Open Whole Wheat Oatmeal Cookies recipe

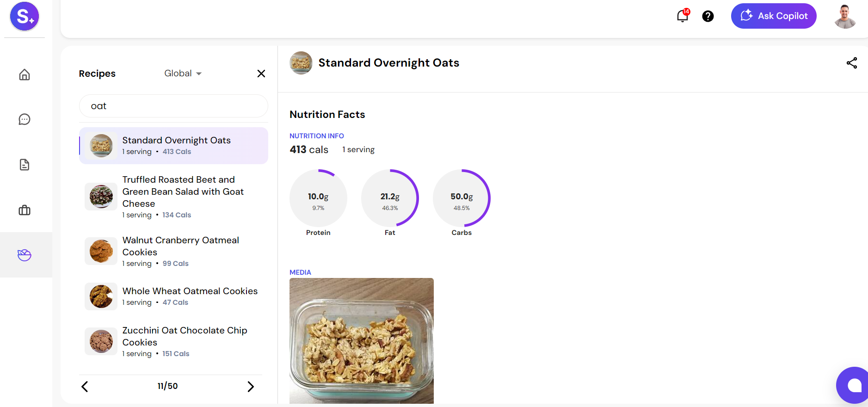[x=173, y=296]
